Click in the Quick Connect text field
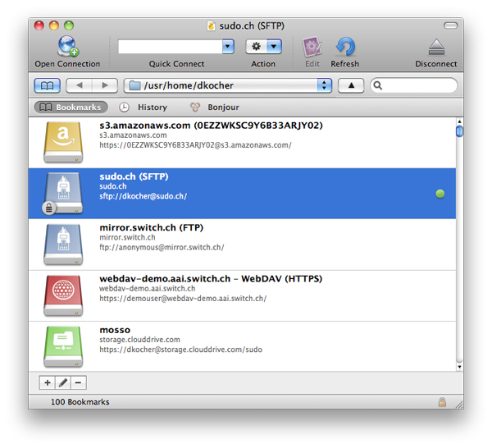This screenshot has height=448, width=492. [171, 47]
